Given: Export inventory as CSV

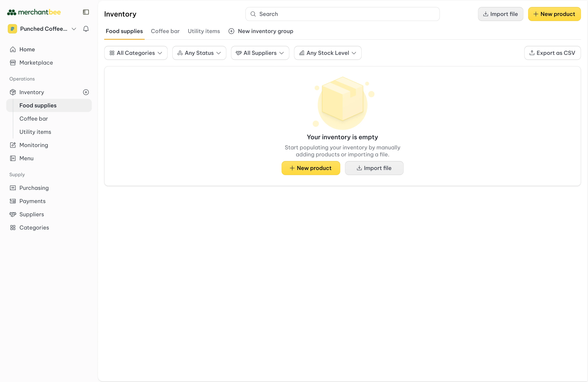Looking at the screenshot, I should [x=552, y=53].
